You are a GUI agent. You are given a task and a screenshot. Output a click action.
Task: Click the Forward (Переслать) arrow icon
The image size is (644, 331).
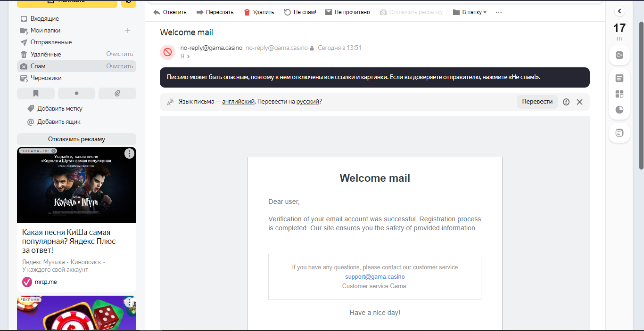(200, 12)
